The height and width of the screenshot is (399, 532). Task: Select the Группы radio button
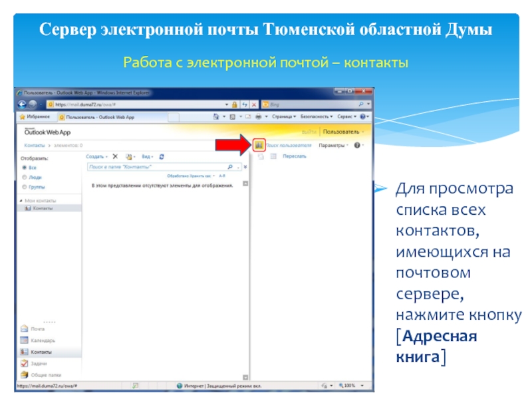click(x=25, y=187)
